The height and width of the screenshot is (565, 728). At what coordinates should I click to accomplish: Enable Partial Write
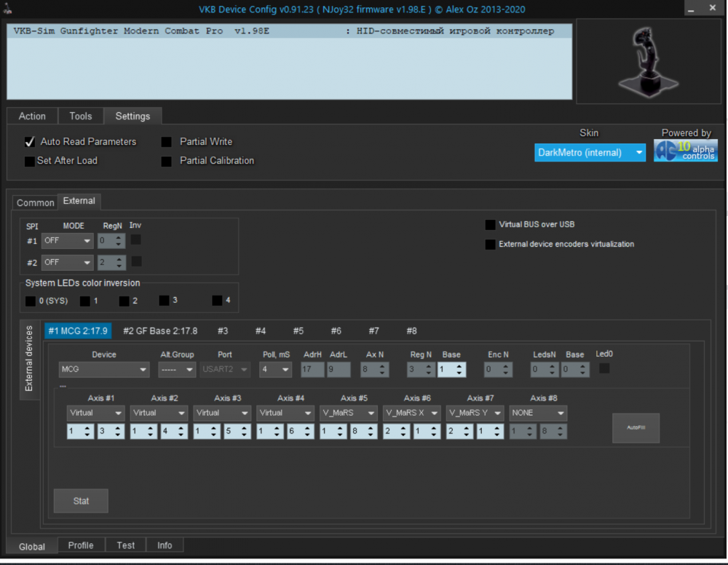click(x=166, y=142)
